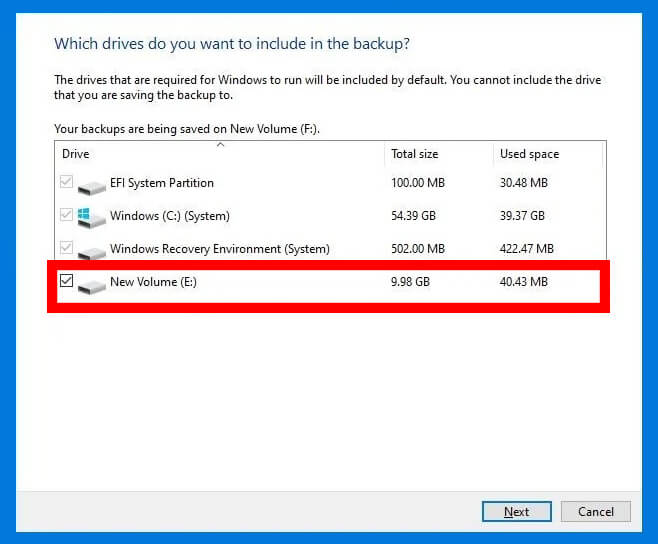658x544 pixels.
Task: Click the New Volume (E:) drive icon
Action: tap(91, 286)
